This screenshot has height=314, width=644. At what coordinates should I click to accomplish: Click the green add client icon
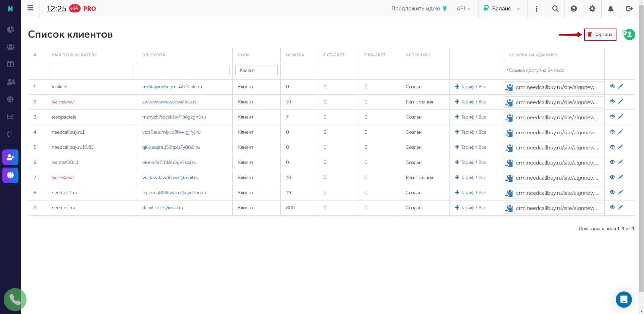tap(629, 34)
